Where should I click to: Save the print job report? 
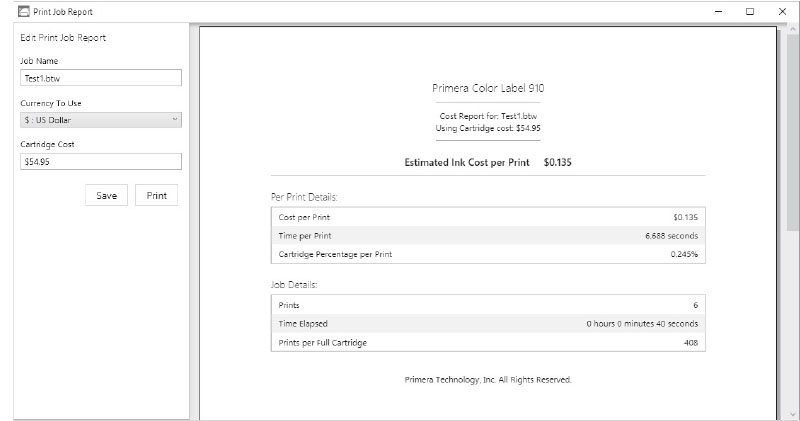pos(107,195)
